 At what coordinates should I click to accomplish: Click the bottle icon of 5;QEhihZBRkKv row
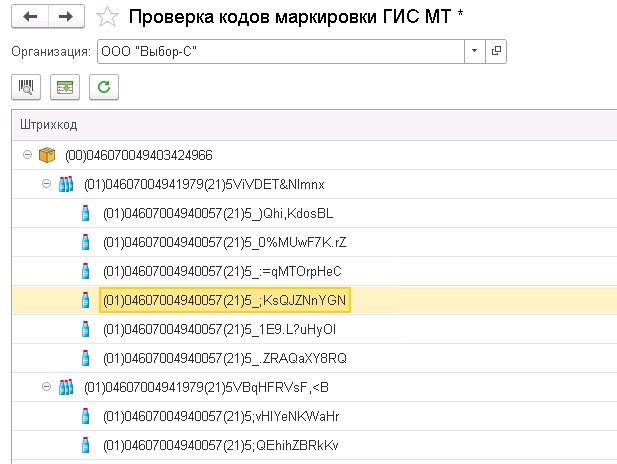pos(85,446)
